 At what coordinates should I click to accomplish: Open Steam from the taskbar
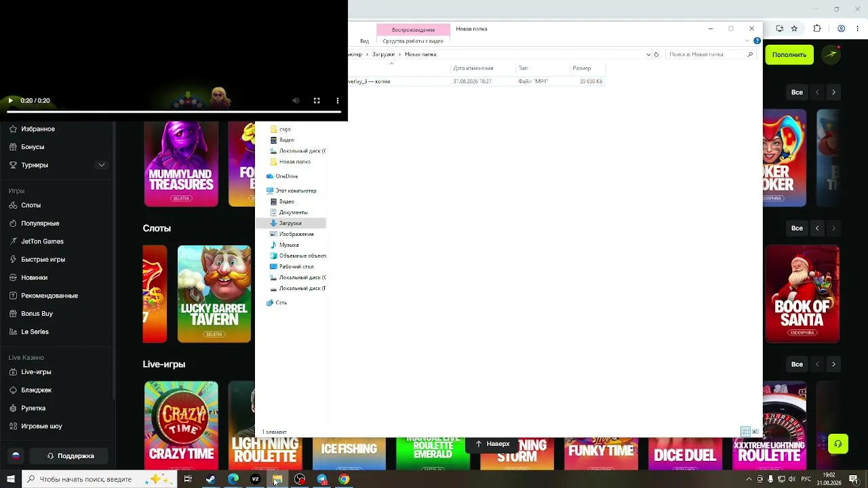211,479
